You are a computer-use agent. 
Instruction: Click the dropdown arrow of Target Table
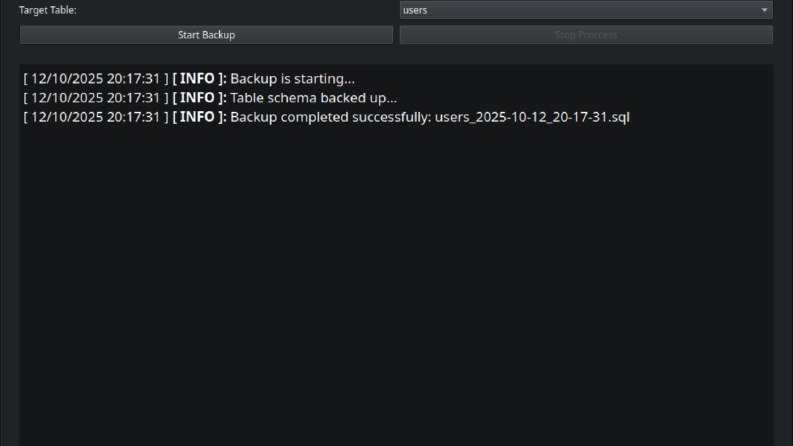(x=764, y=10)
